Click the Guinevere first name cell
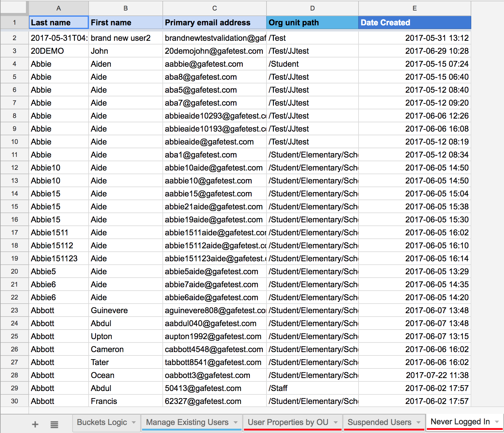The height and width of the screenshot is (433, 504). pyautogui.click(x=125, y=310)
